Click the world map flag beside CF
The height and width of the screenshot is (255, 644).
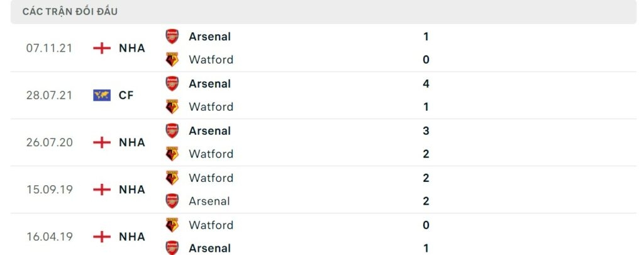pos(101,95)
